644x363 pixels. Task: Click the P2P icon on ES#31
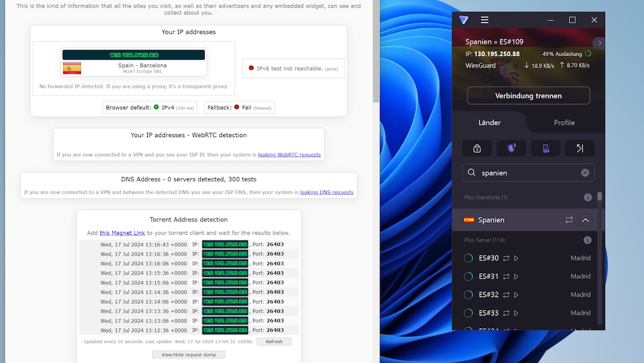click(x=506, y=277)
